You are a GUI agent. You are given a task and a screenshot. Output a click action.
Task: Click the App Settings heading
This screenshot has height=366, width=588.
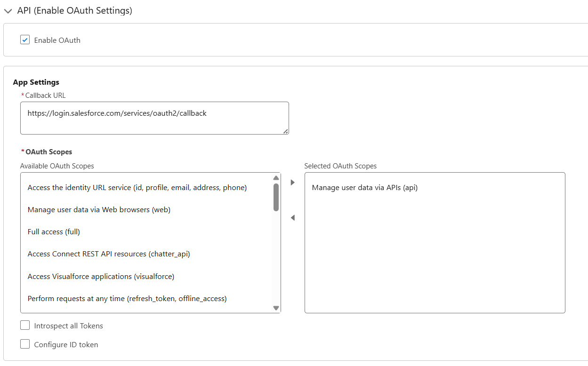pos(36,82)
